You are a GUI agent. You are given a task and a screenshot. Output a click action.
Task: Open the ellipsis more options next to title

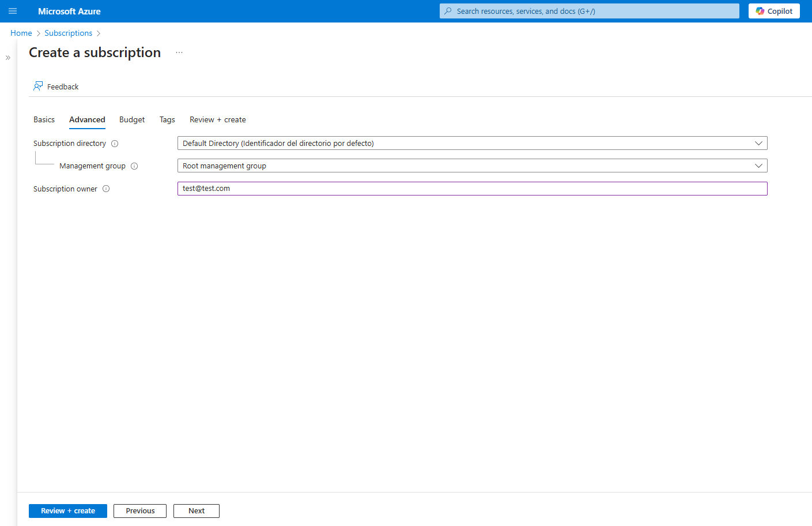point(179,52)
